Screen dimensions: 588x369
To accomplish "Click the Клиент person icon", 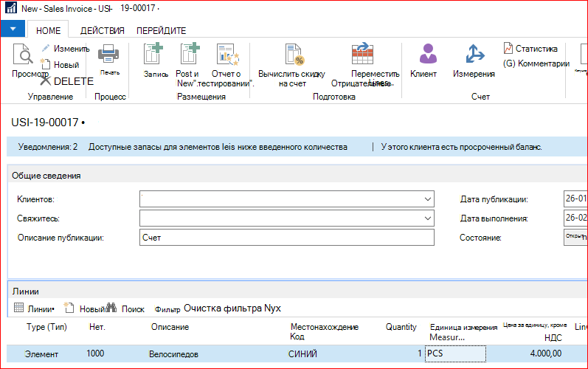I will [x=428, y=53].
